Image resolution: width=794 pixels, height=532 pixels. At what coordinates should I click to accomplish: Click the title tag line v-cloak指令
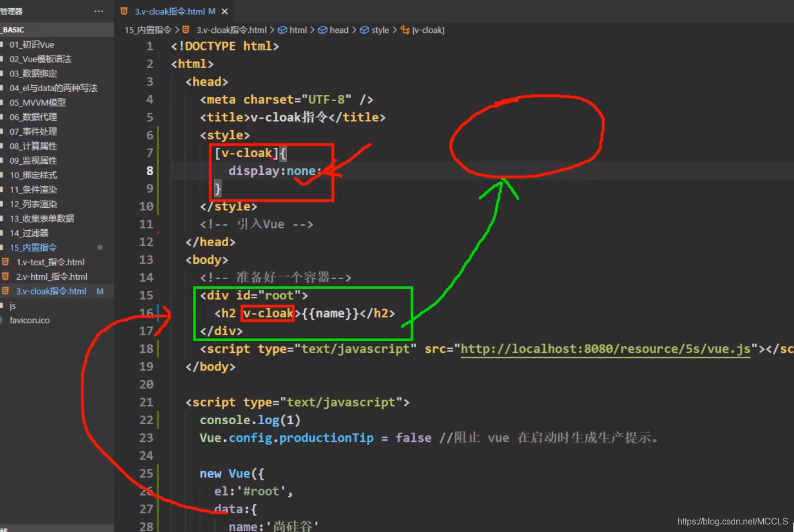click(293, 117)
